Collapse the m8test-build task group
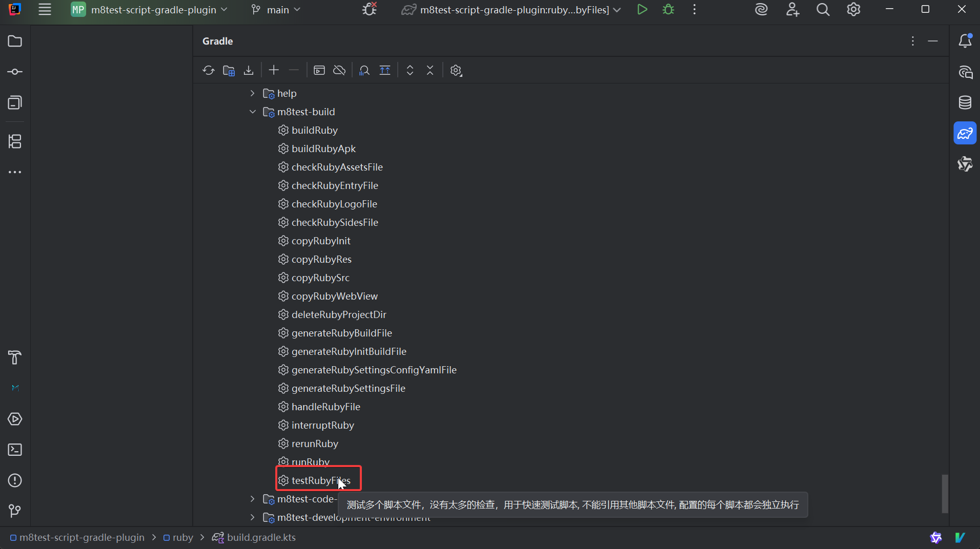The image size is (980, 549). pos(252,112)
